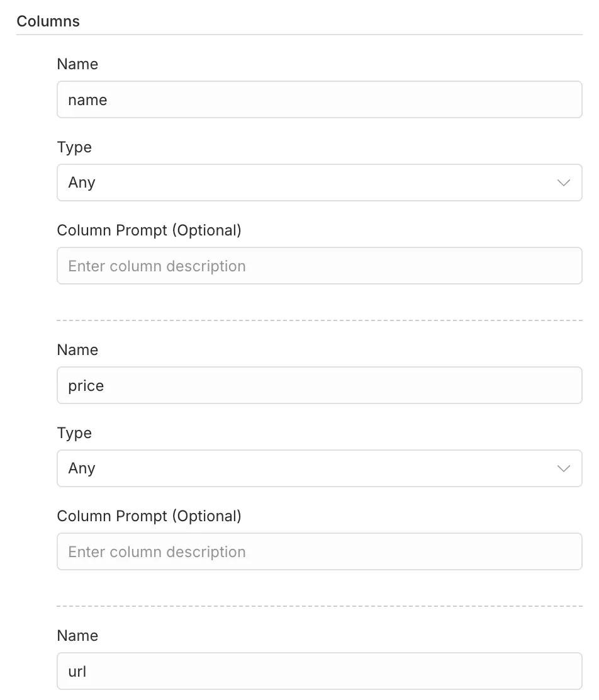Focus the Name field containing "name"
Viewport: 599px width, 700px height.
click(319, 99)
